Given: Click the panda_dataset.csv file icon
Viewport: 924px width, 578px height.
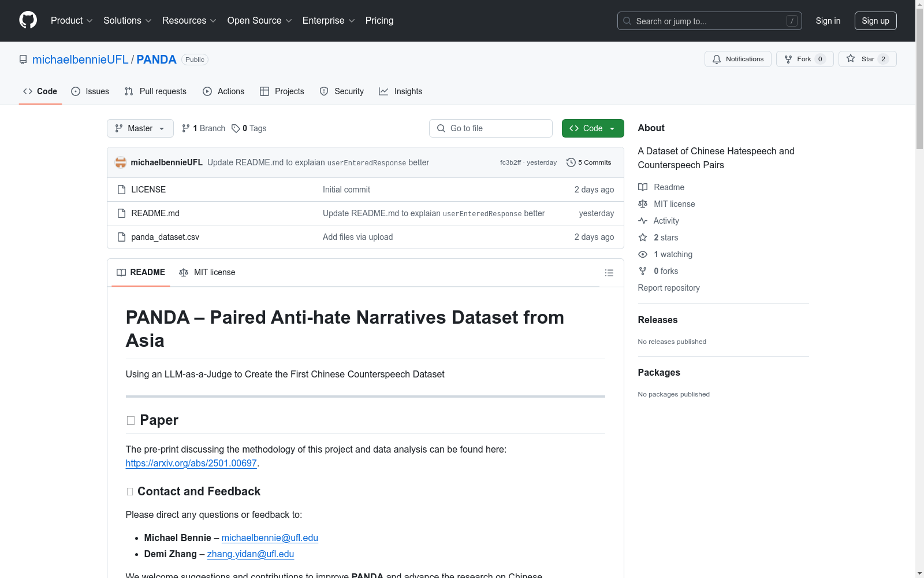Looking at the screenshot, I should coord(121,237).
